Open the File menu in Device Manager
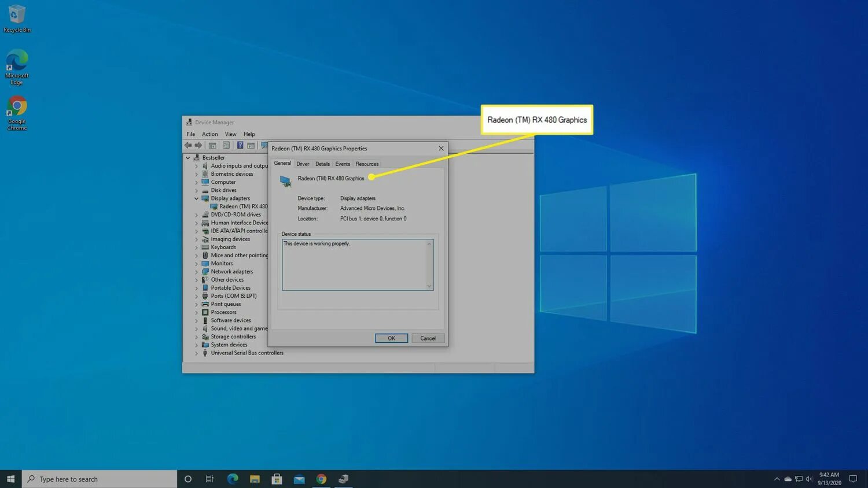This screenshot has height=488, width=868. click(x=191, y=134)
